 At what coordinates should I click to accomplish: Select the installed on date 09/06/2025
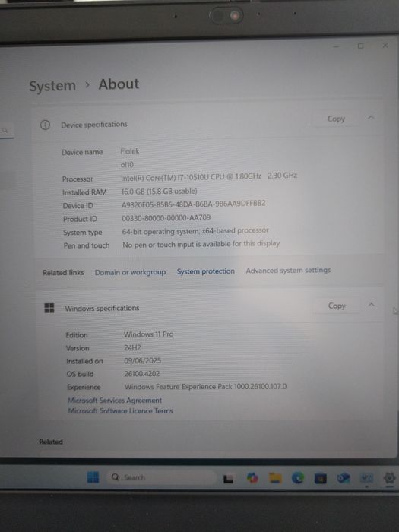click(143, 361)
